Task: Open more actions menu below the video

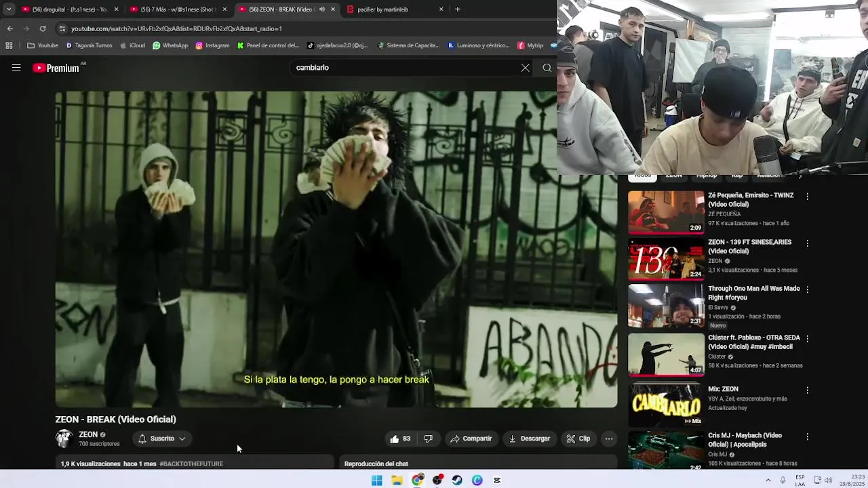Action: point(609,439)
